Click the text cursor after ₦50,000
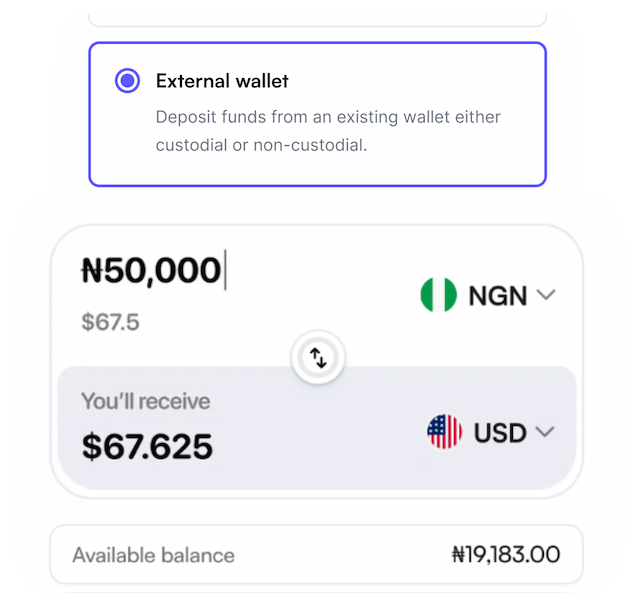This screenshot has width=640, height=607. coord(225,270)
